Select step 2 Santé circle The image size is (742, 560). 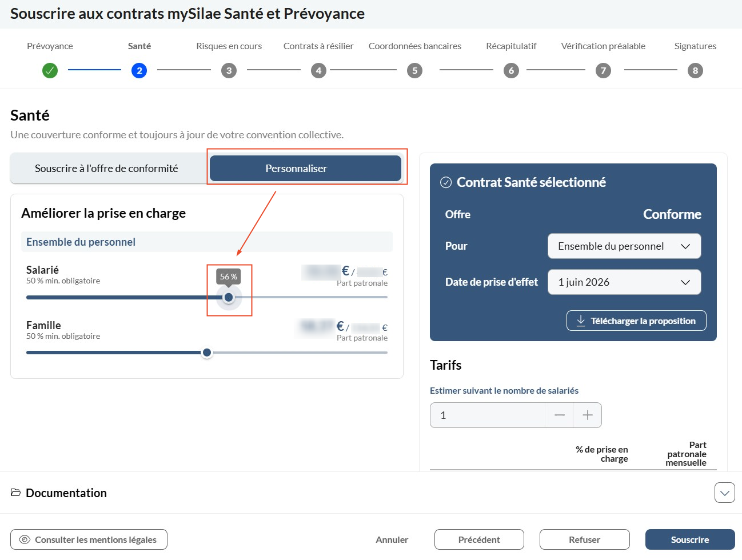coord(139,70)
